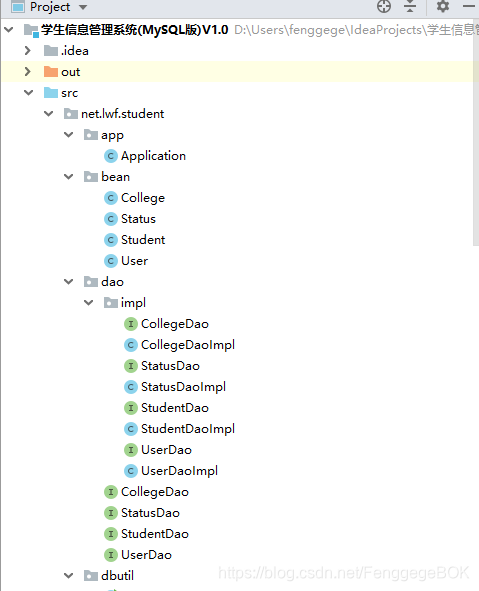Image resolution: width=479 pixels, height=591 pixels.
Task: Select the College class name
Action: tap(143, 198)
